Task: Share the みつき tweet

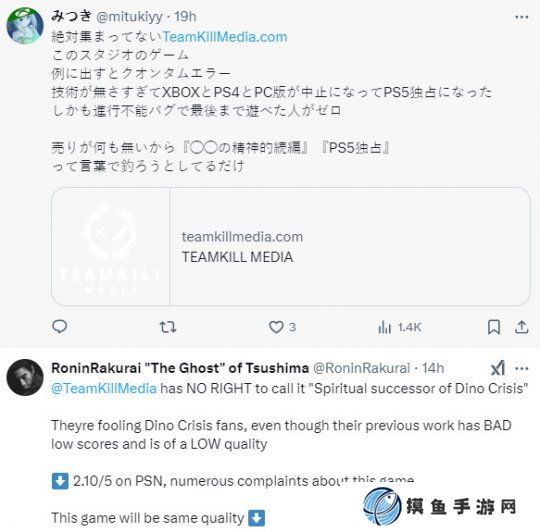Action: click(x=521, y=327)
